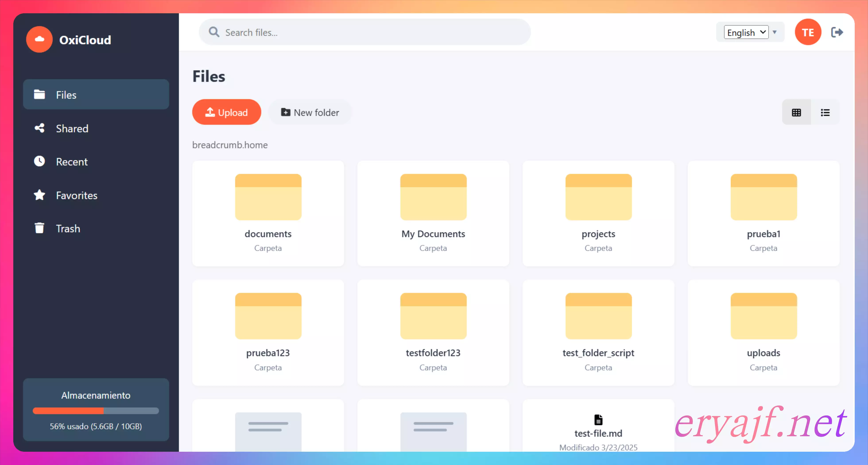Open the TE user avatar
Screen dimensions: 868x465
808,32
